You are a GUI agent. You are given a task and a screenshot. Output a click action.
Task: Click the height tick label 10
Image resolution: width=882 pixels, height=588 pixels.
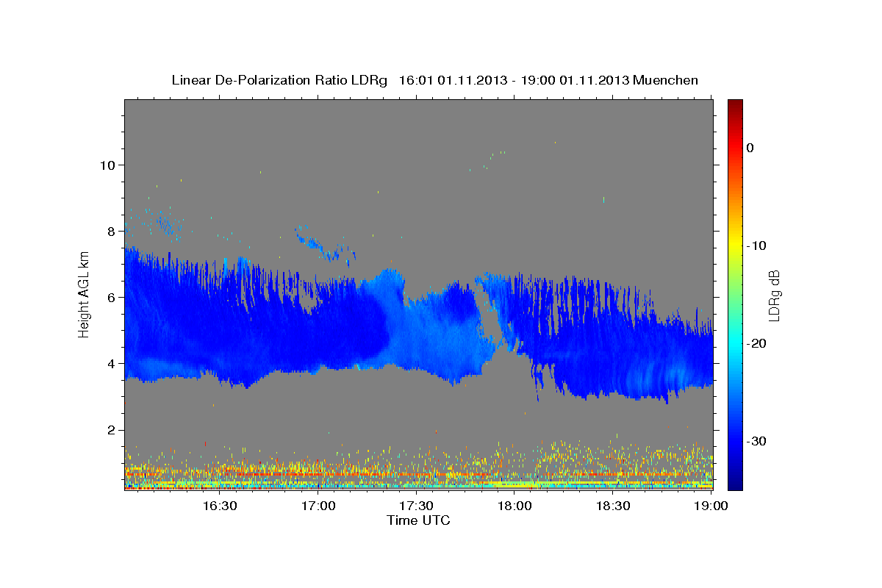(x=107, y=165)
